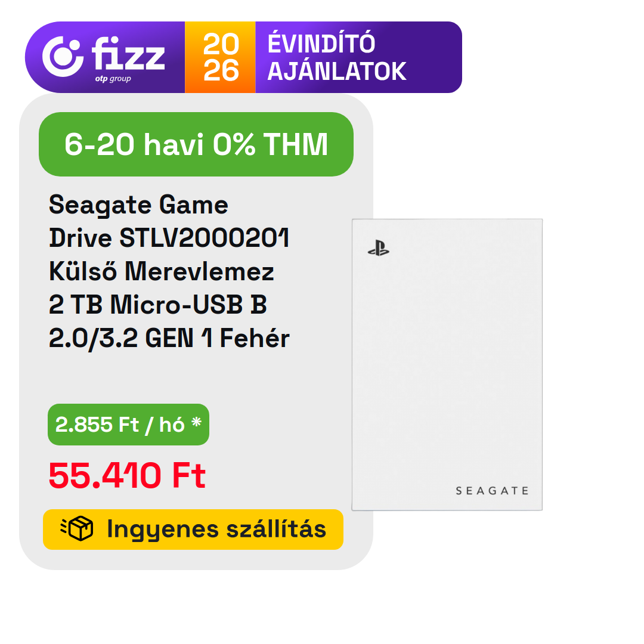
Task: Click the green 6-20 havi 0% THM badge
Action: click(196, 144)
